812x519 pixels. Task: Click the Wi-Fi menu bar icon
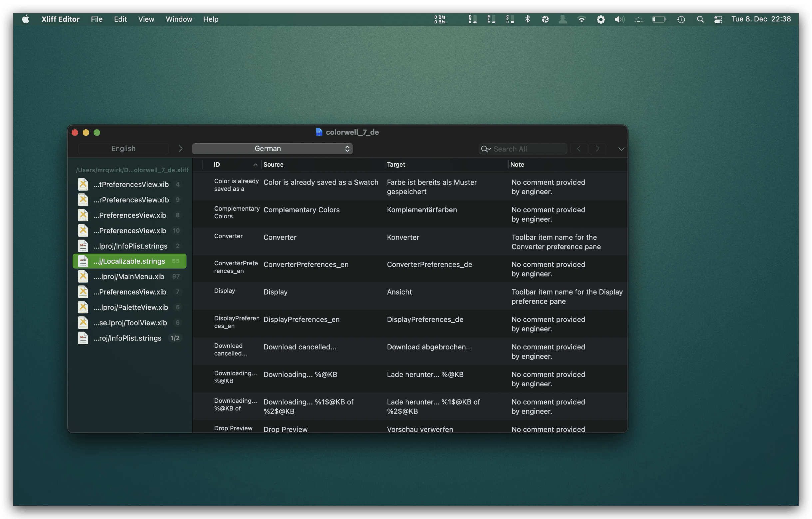coord(581,19)
